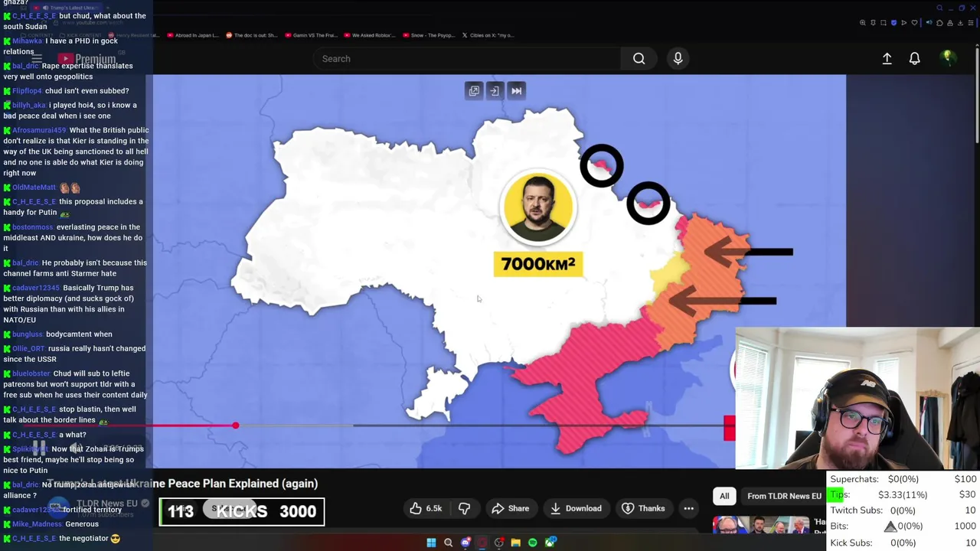Click chat username "Flipflop4"

click(x=27, y=91)
